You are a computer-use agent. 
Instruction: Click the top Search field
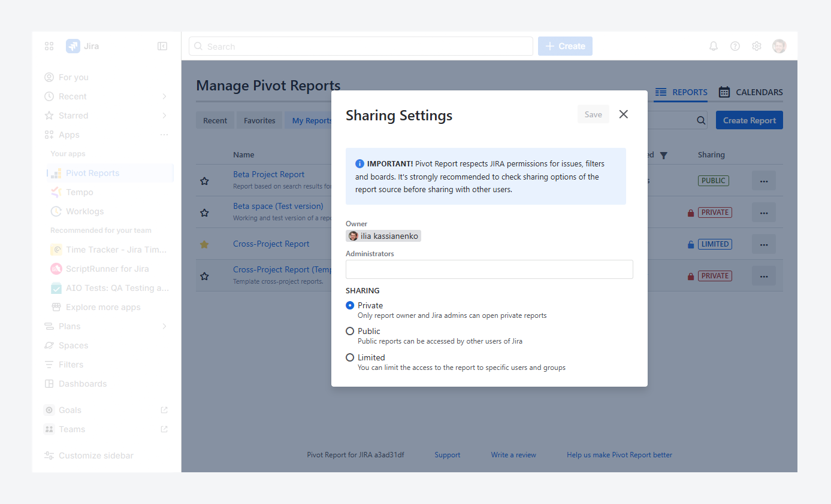click(361, 46)
